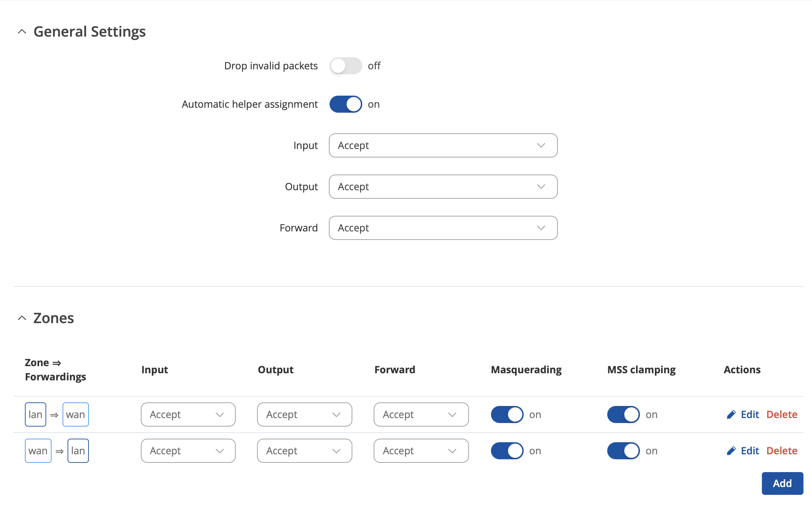The image size is (812, 519).
Task: Collapse the Zones section chevron
Action: coord(22,318)
